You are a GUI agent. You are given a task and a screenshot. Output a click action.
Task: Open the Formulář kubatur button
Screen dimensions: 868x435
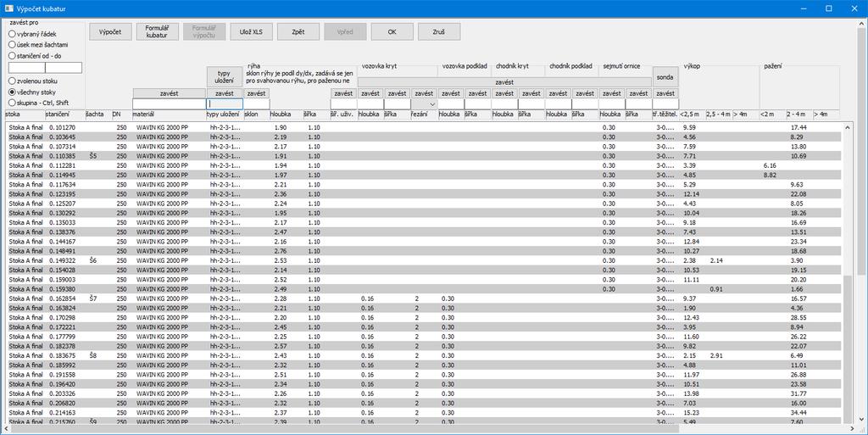[157, 31]
